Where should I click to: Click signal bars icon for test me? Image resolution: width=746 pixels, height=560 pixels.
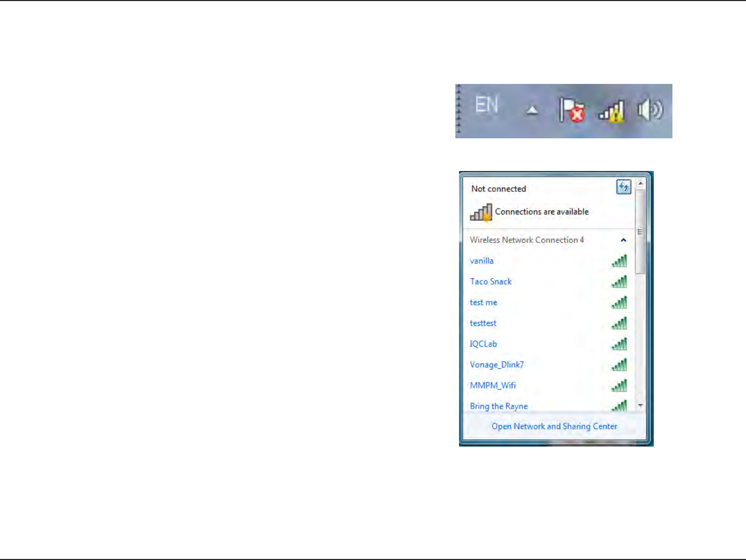pyautogui.click(x=619, y=302)
